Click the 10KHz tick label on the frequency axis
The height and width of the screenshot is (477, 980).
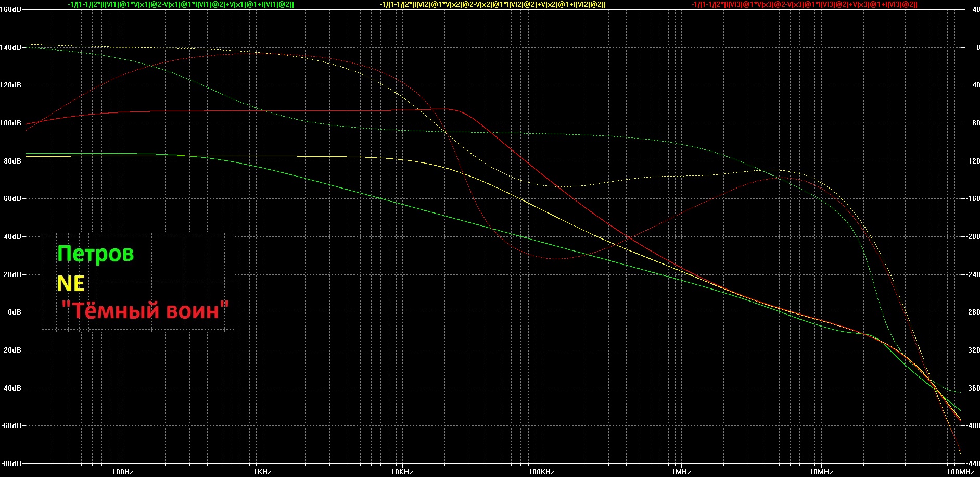pos(402,472)
